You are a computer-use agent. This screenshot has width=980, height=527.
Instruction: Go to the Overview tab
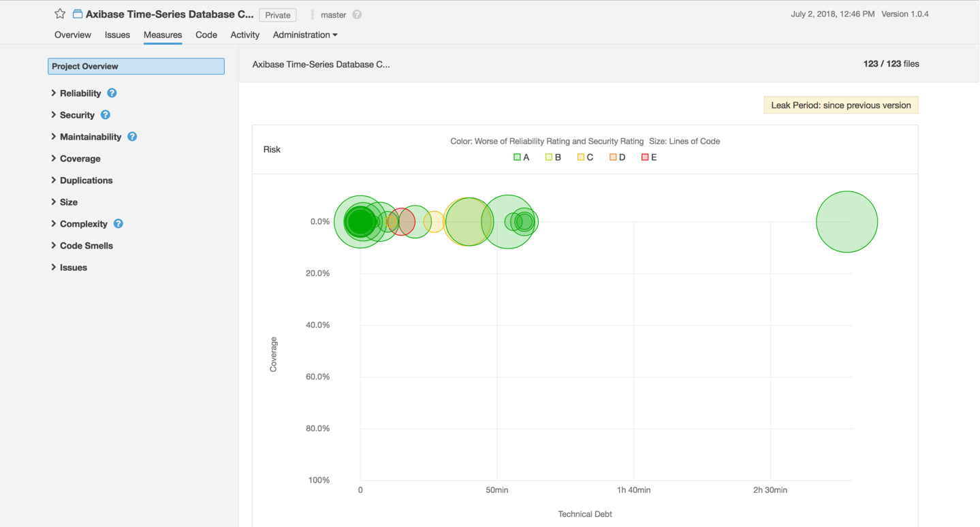click(x=73, y=35)
